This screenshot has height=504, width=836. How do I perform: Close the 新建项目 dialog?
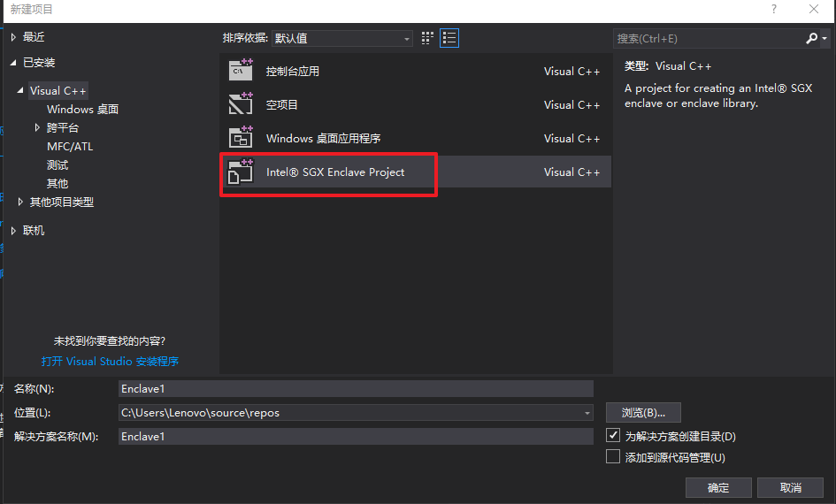click(814, 9)
